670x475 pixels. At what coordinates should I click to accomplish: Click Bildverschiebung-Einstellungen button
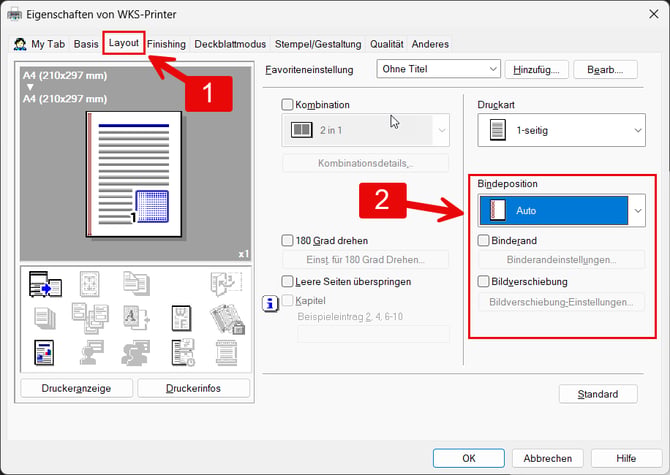point(561,302)
